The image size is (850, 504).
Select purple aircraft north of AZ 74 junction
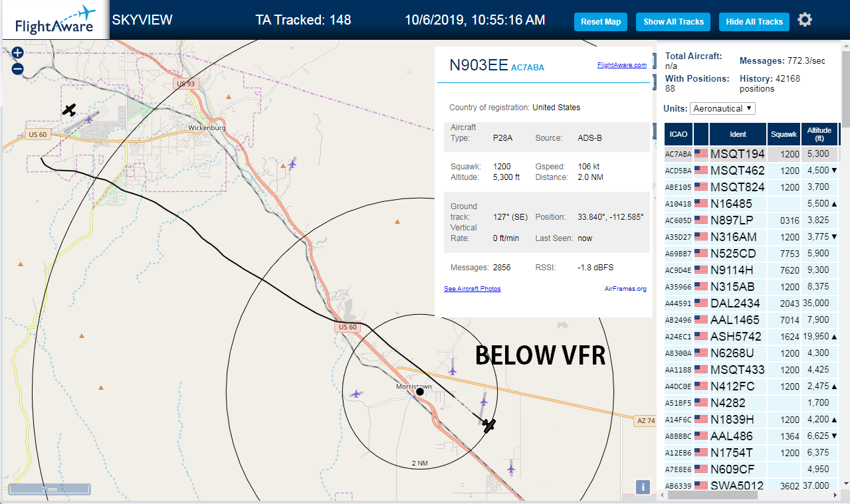click(x=453, y=370)
